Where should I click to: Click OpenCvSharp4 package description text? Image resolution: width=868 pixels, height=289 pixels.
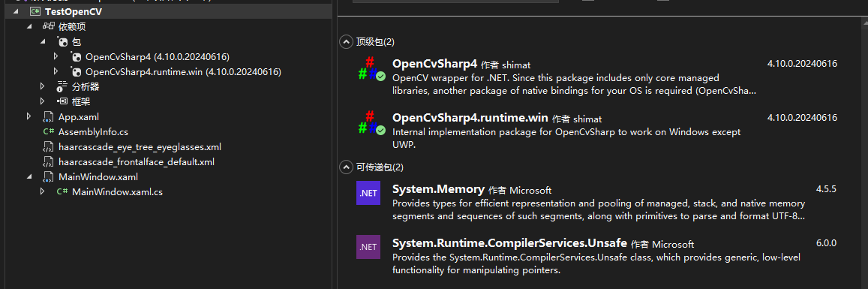[574, 84]
